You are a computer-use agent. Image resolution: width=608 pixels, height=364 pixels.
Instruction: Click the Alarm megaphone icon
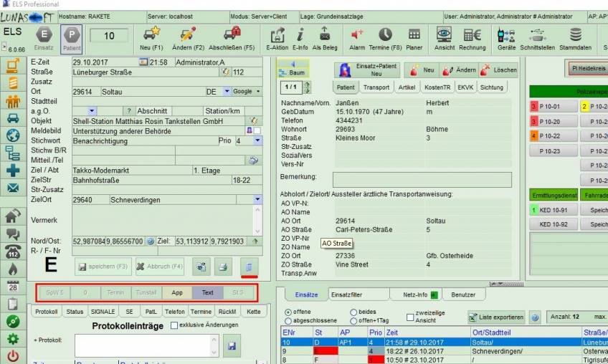(x=357, y=35)
